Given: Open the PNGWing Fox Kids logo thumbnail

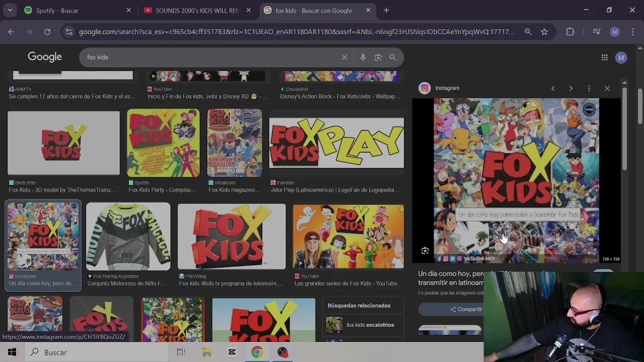Looking at the screenshot, I should tap(231, 236).
